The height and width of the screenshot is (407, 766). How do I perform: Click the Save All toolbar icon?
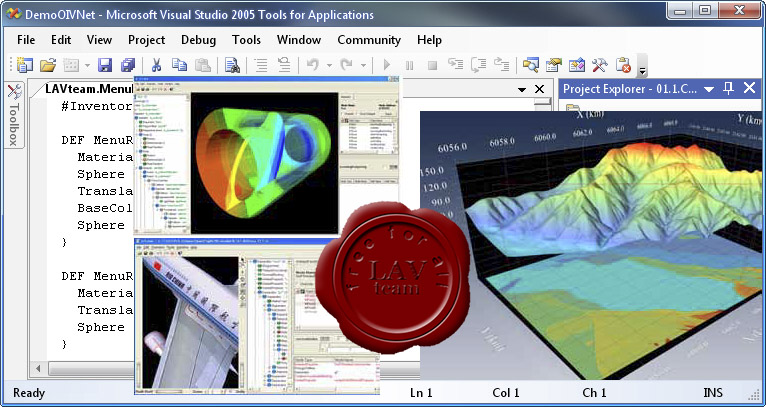(128, 64)
